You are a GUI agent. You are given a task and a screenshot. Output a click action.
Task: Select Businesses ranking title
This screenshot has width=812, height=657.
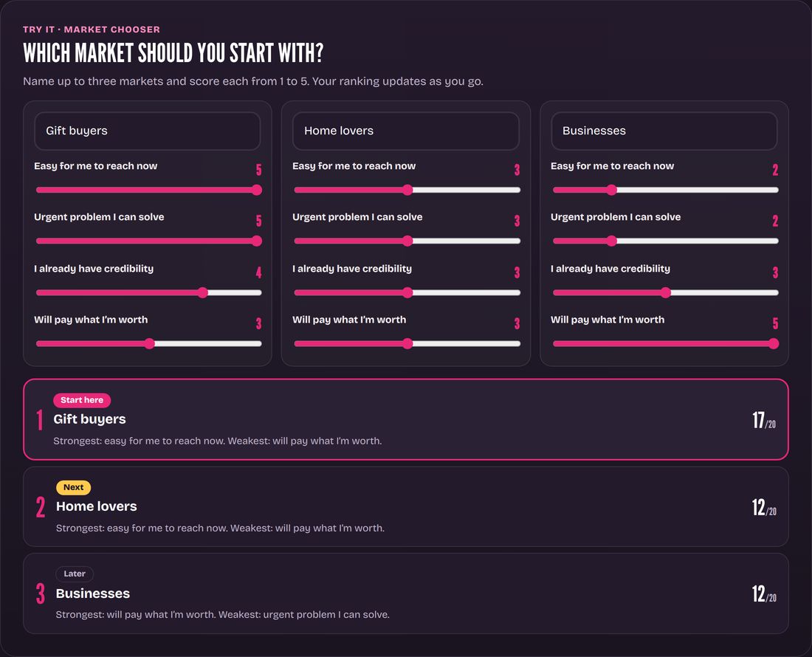(x=93, y=594)
